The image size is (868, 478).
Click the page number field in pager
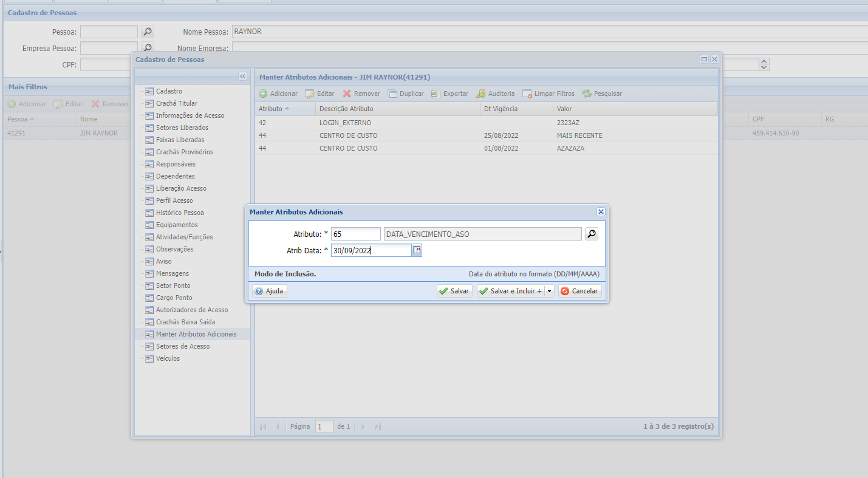[324, 426]
